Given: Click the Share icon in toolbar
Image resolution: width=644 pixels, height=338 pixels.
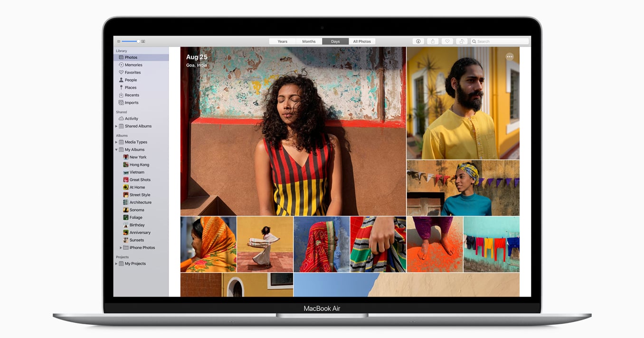Looking at the screenshot, I should 433,41.
